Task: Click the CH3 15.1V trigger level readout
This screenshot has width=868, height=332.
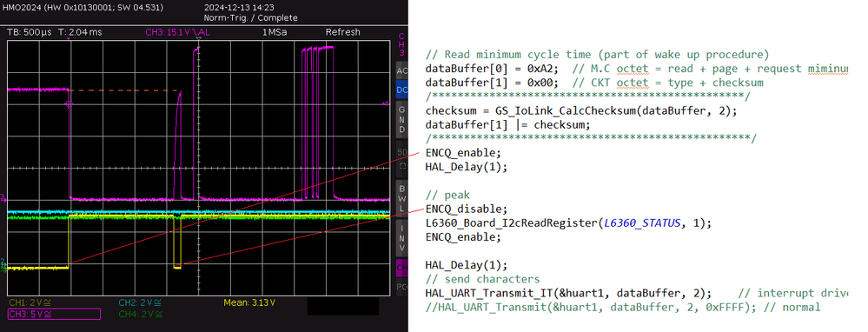Action: pos(178,32)
